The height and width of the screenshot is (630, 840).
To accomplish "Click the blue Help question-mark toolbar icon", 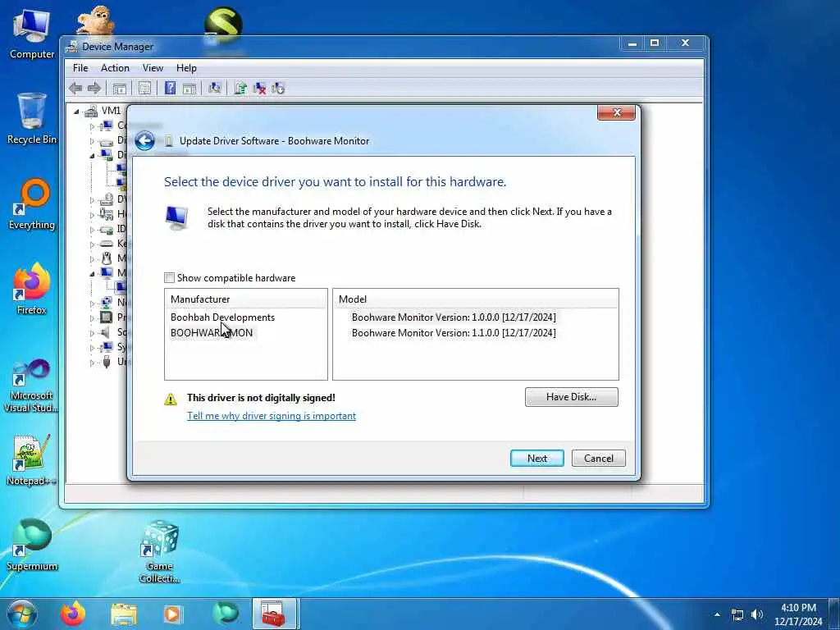I will (x=170, y=89).
